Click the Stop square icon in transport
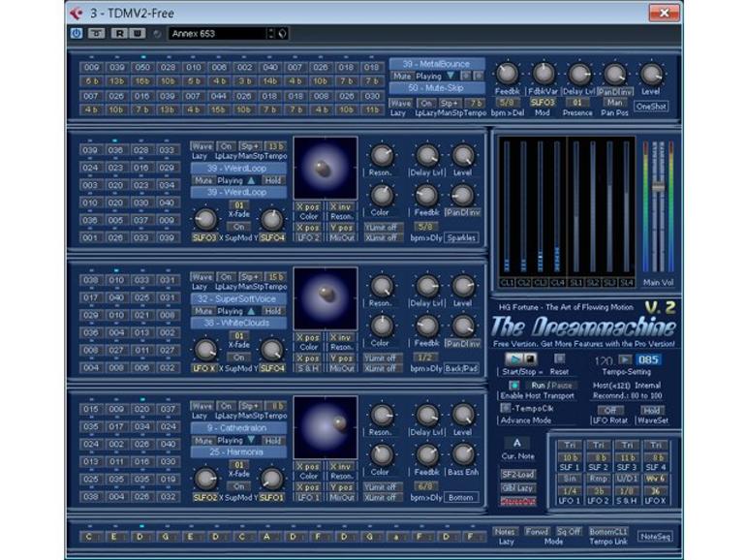 (529, 358)
